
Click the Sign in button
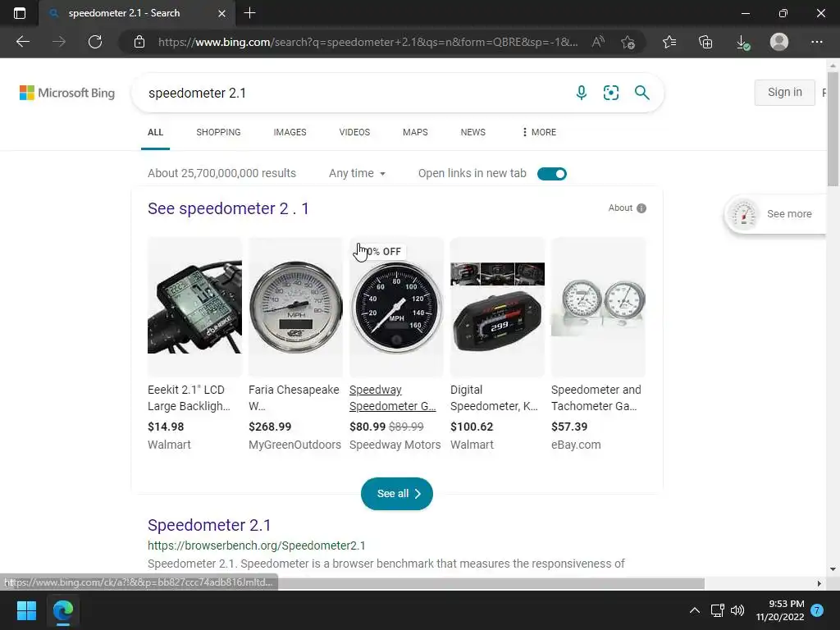point(785,92)
